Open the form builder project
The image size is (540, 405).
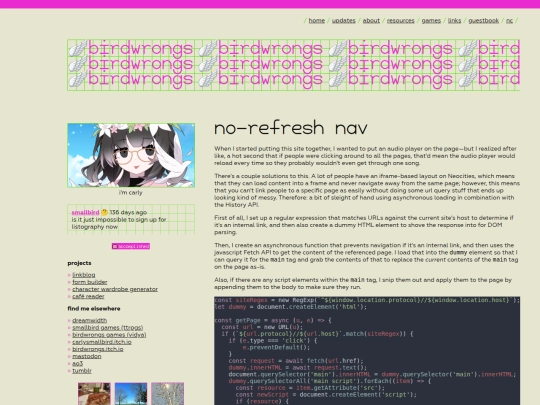[x=90, y=282]
